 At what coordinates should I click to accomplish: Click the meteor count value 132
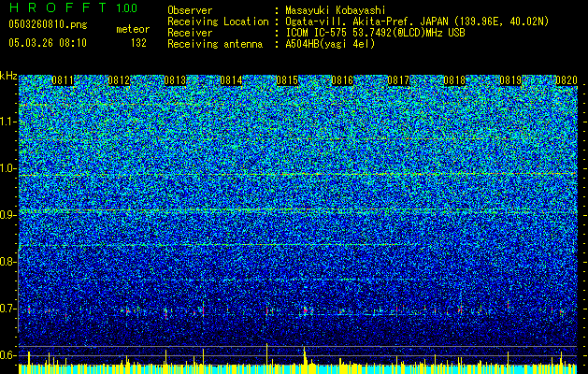pos(138,43)
